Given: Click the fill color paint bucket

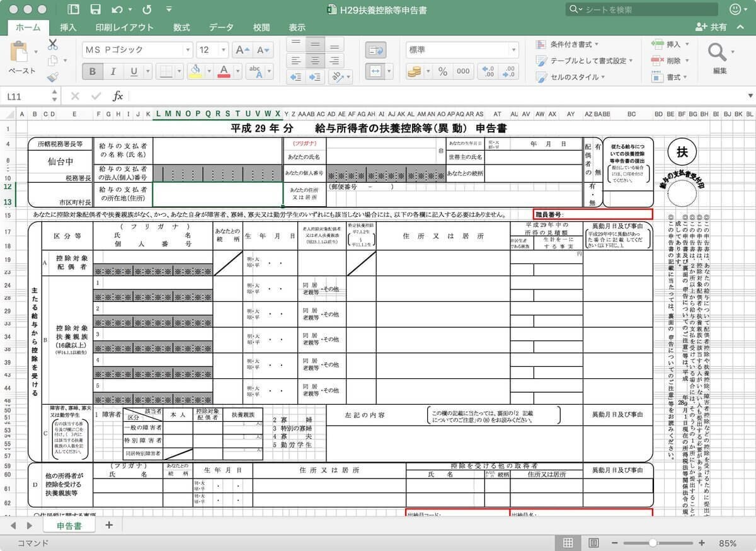Looking at the screenshot, I should pyautogui.click(x=195, y=71).
